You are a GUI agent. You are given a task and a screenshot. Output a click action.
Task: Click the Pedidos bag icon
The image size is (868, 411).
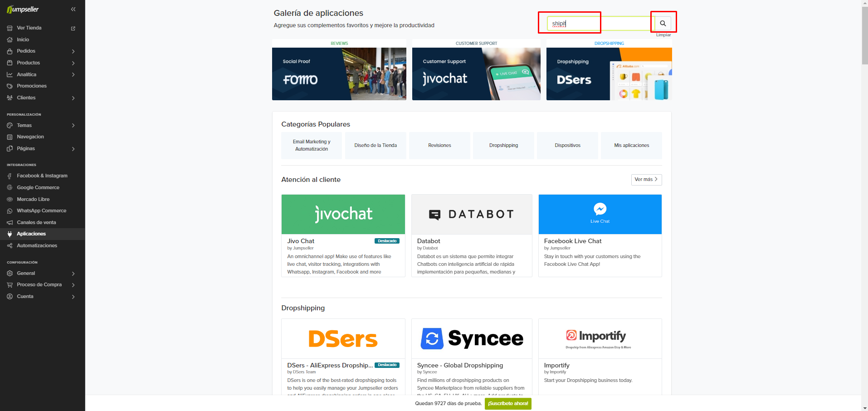tap(10, 51)
